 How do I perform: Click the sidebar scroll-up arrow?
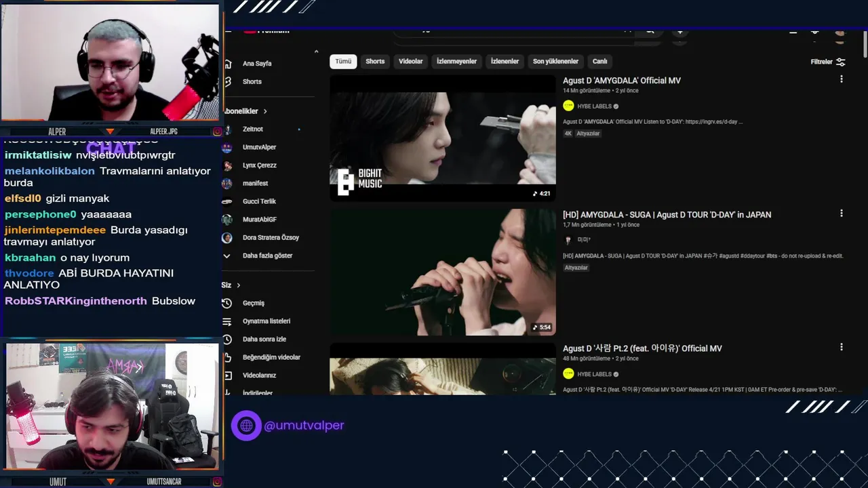point(316,52)
